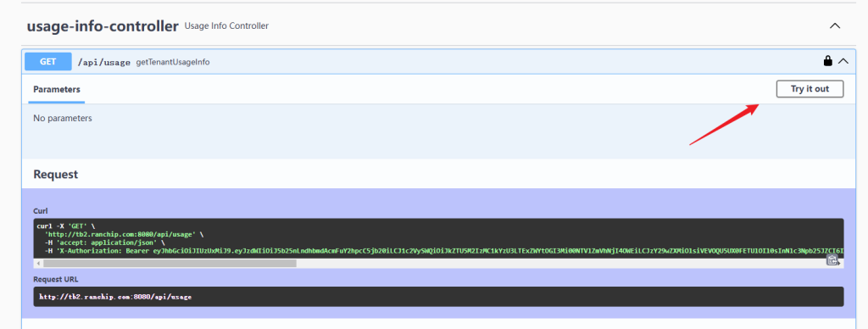The height and width of the screenshot is (329, 868).
Task: Click the Request URL text box
Action: coord(438,296)
